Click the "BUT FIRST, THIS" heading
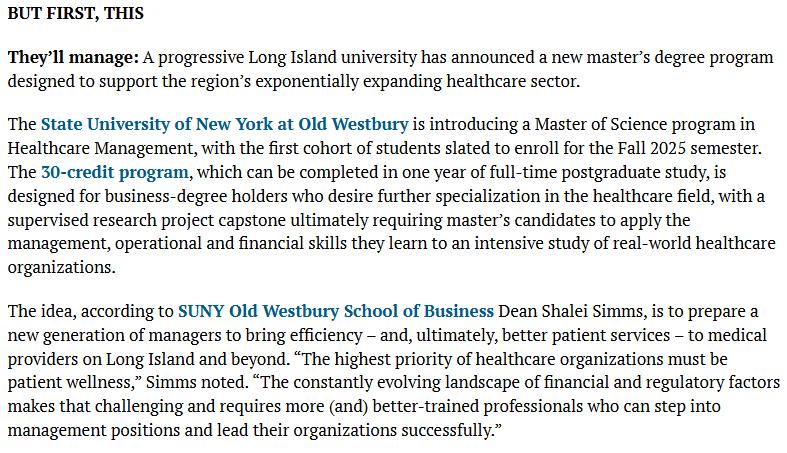The image size is (787, 453). point(75,13)
